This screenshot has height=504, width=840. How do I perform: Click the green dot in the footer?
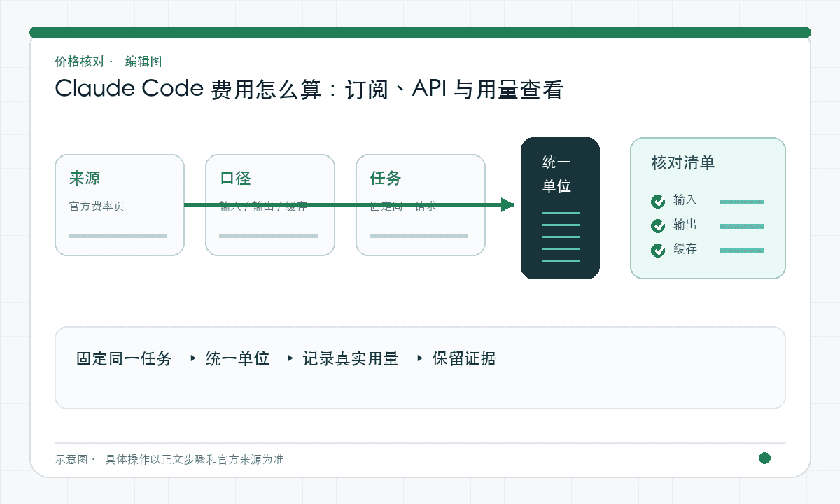coord(764,458)
